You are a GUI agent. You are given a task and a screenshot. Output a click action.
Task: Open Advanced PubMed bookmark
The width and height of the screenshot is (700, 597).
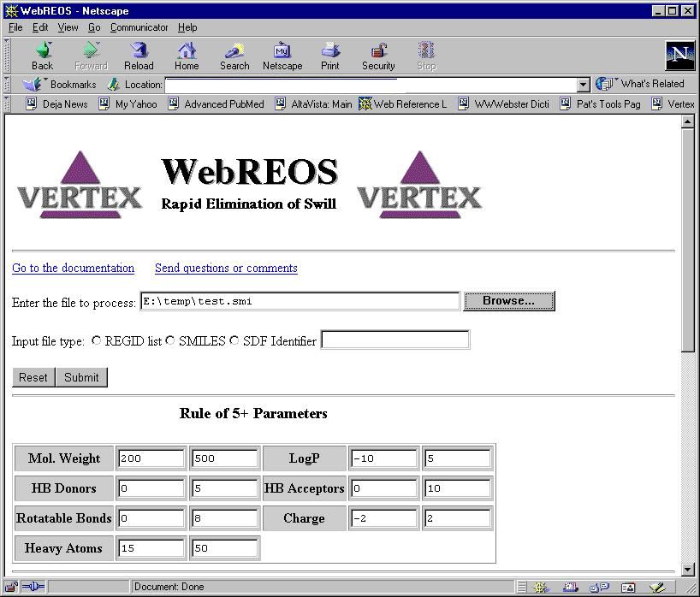[x=216, y=104]
